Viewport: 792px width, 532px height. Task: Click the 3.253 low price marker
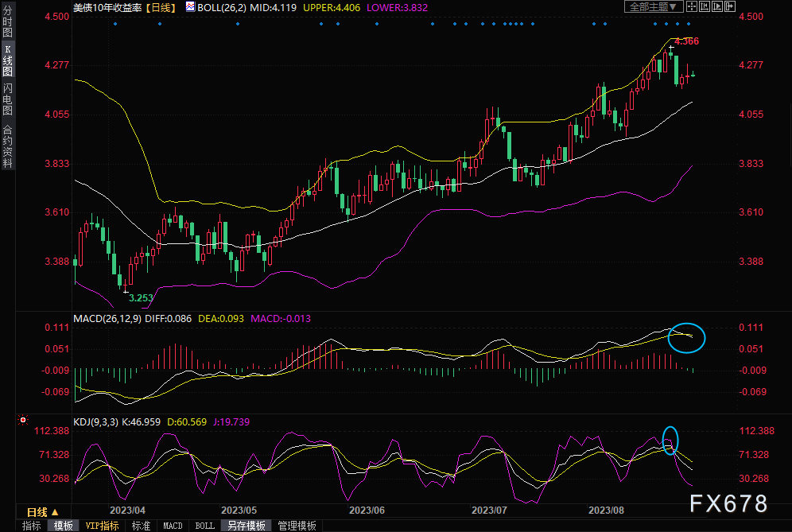[x=141, y=297]
